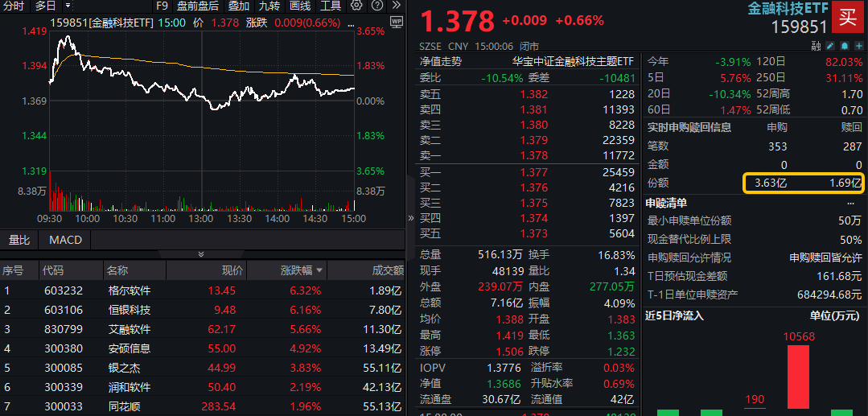
Task: Select the MACD indicator tab
Action: 65,240
